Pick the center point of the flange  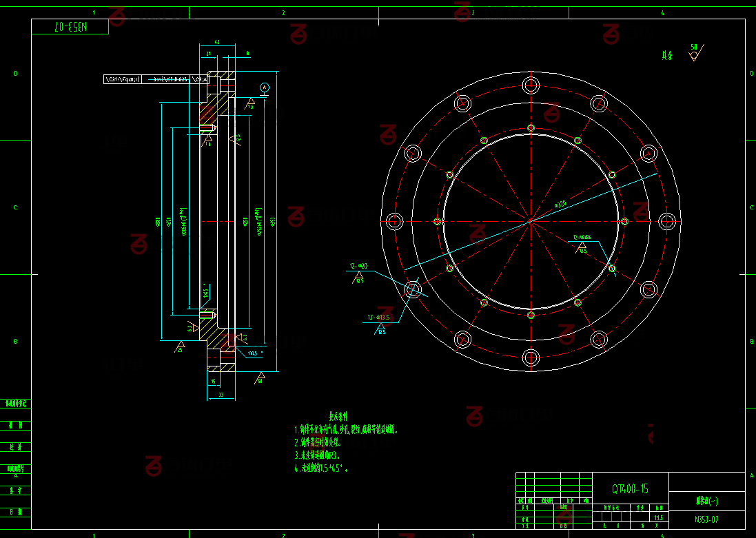[x=530, y=221]
